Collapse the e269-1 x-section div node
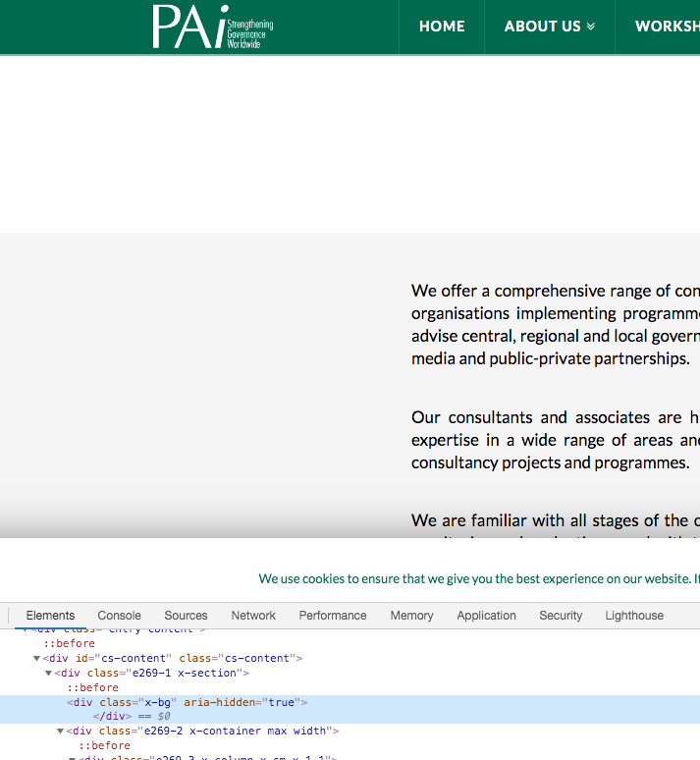 48,673
